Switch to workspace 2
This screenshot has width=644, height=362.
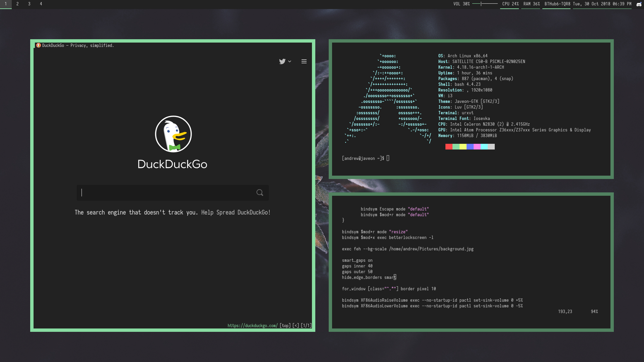[17, 4]
